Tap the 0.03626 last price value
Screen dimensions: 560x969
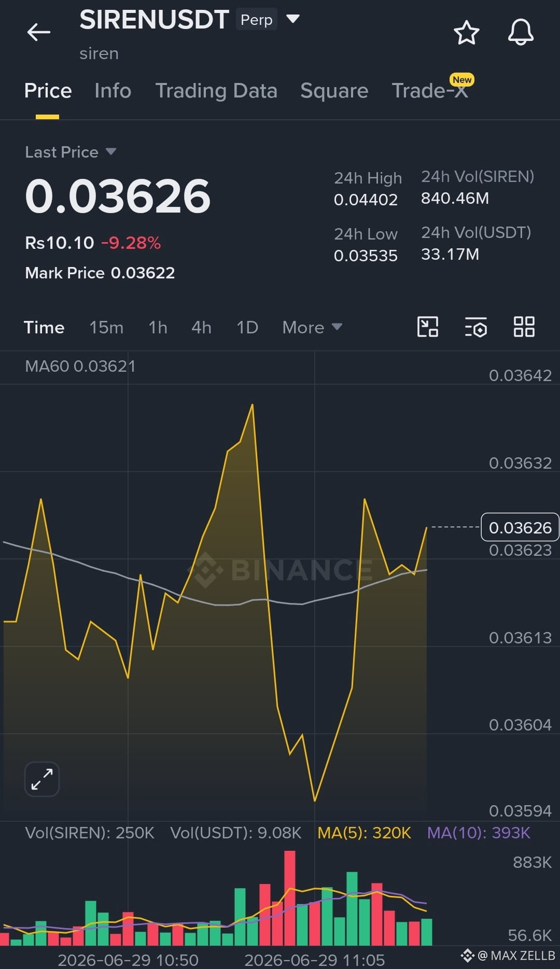[118, 196]
